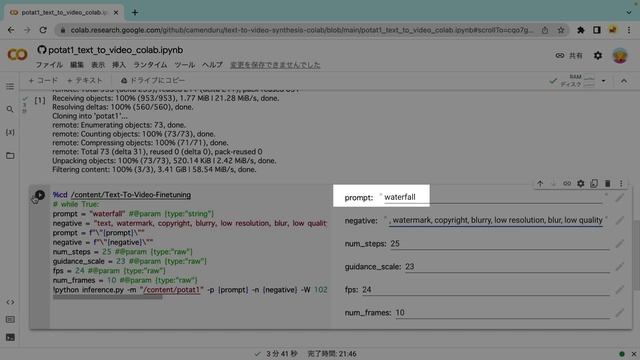
Task: Open the Files folder sidebar icon
Action: point(10,156)
